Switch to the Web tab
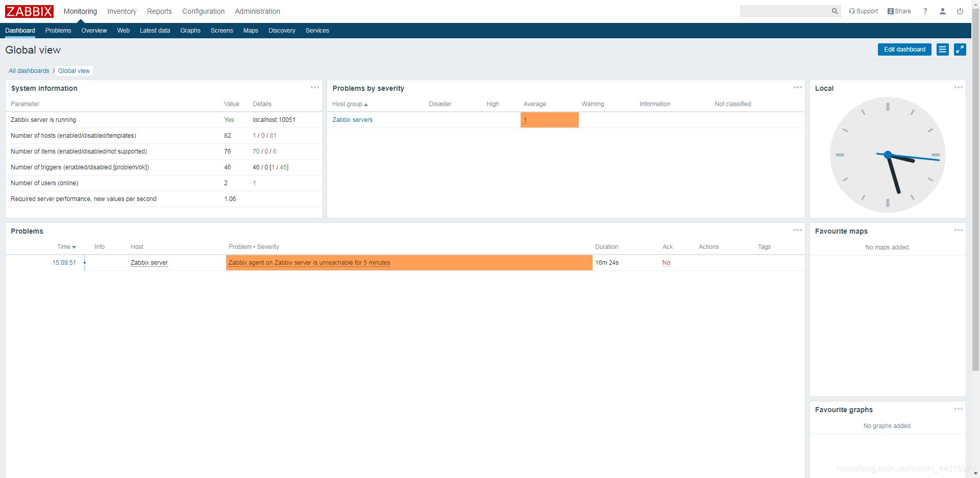 123,31
